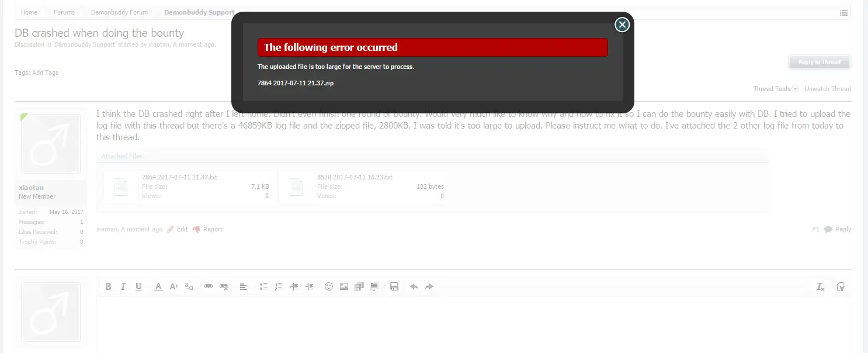Open the text alignment dropdown

coord(244,286)
